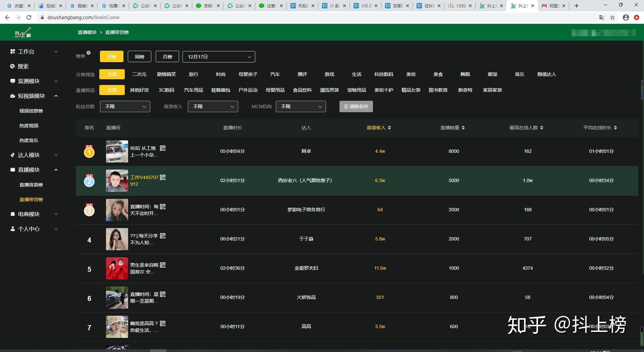644x352 pixels.
Task: Click the 清除条件 button
Action: [356, 106]
